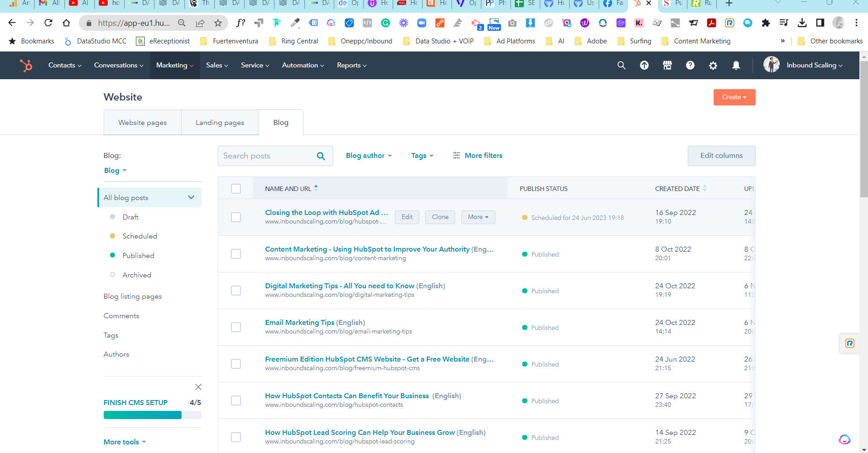The width and height of the screenshot is (868, 453).
Task: Open the Grammarly extension icon in browser toolbar
Action: (x=385, y=23)
